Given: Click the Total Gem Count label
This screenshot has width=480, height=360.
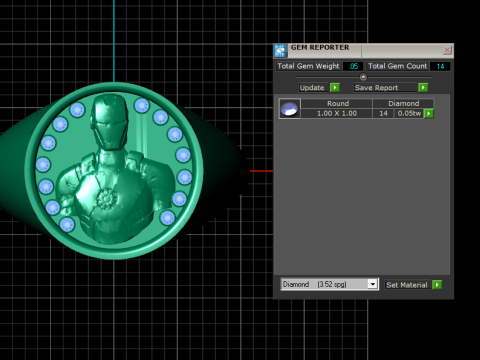Looking at the screenshot, I should [397, 66].
